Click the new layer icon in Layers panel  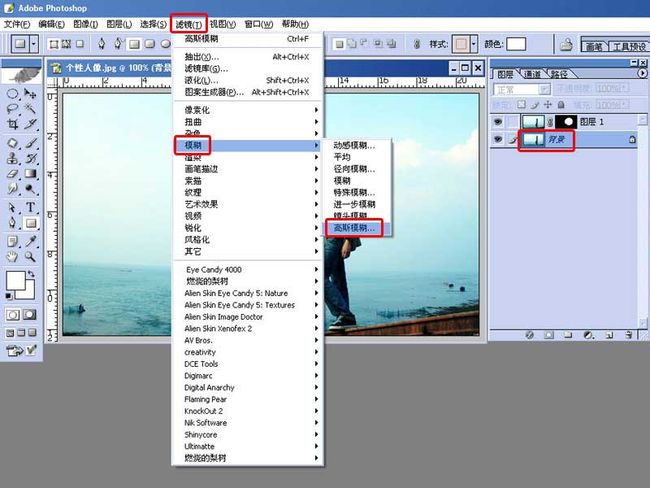[609, 335]
